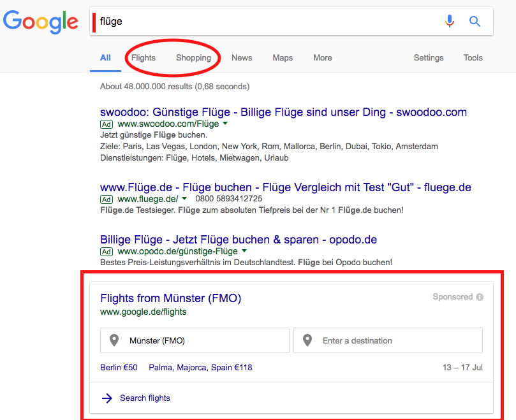Image resolution: width=516 pixels, height=420 pixels.
Task: Click About 48.000.000 results text
Action: 175,87
